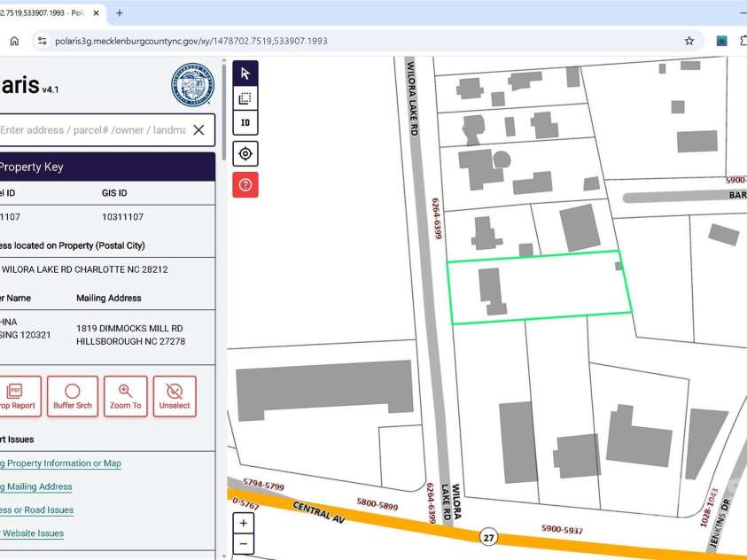Zoom in with the map plus button
The height and width of the screenshot is (560, 747).
(x=244, y=523)
